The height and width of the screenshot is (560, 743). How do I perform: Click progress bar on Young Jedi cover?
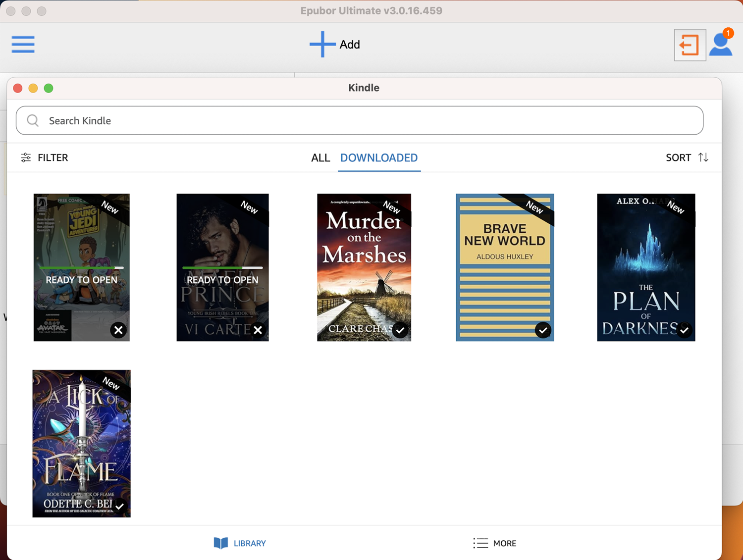pos(81,268)
